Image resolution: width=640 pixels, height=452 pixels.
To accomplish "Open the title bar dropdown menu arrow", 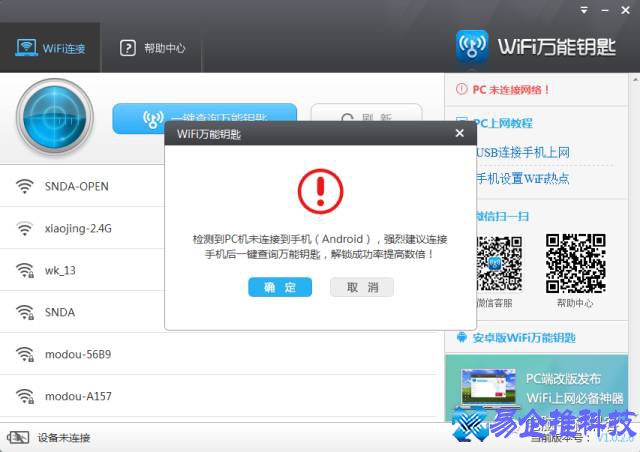I will (x=584, y=10).
